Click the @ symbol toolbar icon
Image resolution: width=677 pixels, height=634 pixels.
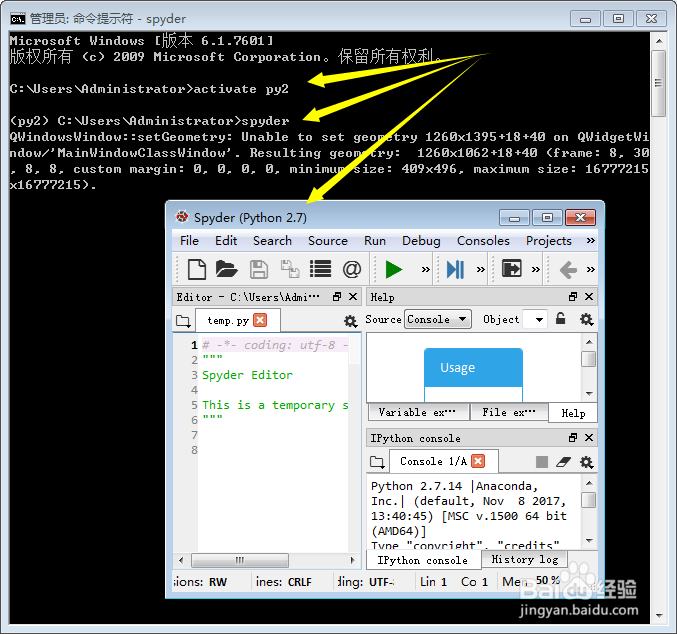point(352,269)
